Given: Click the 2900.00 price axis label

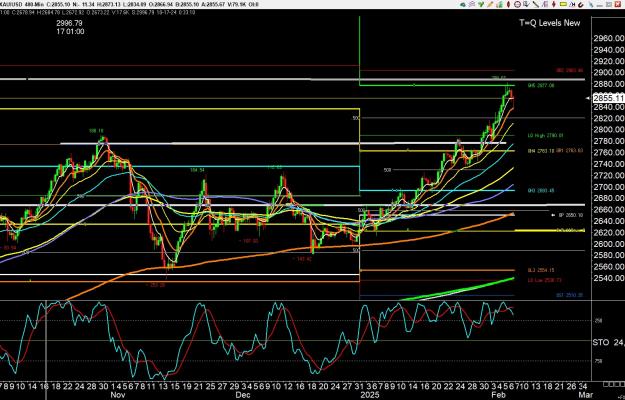Looking at the screenshot, I should (x=609, y=73).
